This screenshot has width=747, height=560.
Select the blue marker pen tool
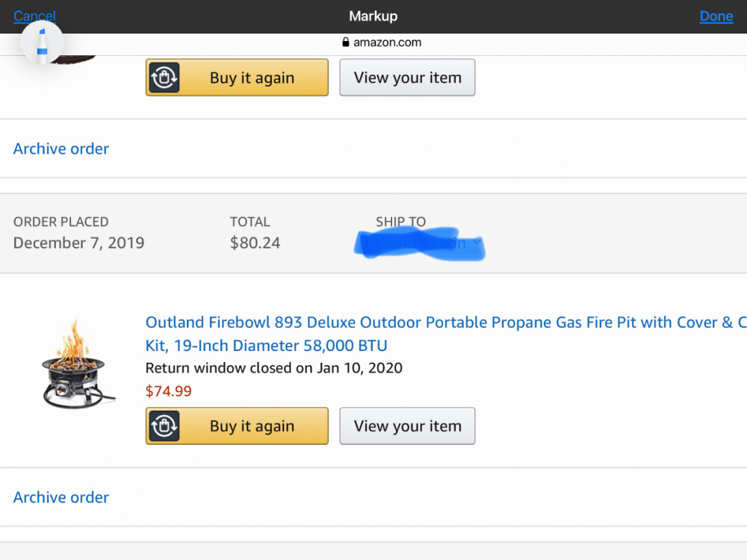(x=42, y=43)
